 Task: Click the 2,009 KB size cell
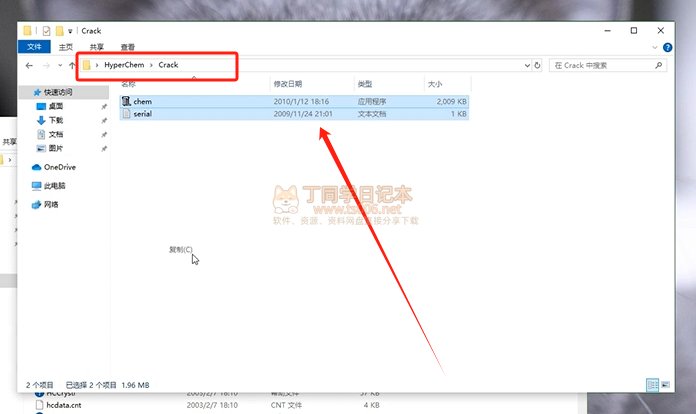451,101
